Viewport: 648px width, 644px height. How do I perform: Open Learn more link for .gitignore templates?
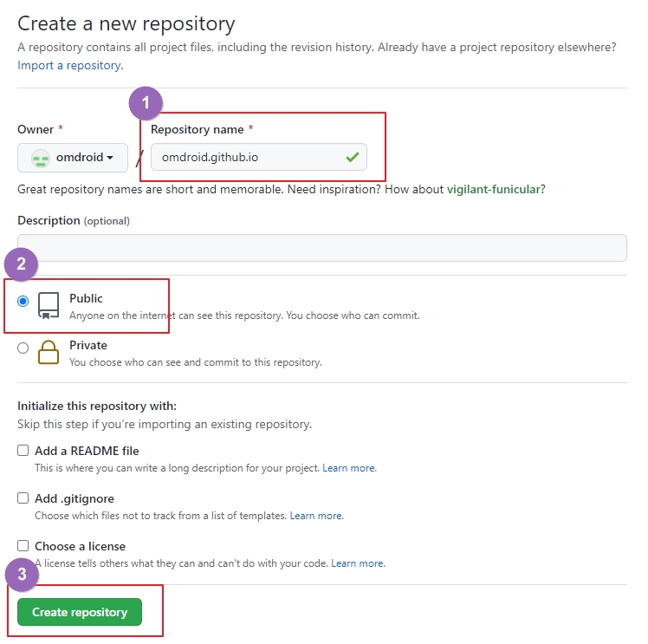[x=316, y=516]
